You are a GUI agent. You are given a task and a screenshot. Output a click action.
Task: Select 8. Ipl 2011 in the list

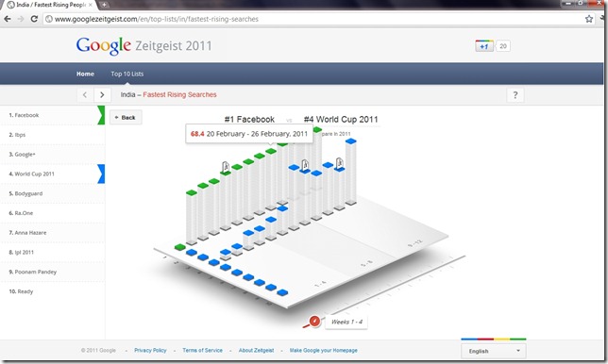coord(52,252)
